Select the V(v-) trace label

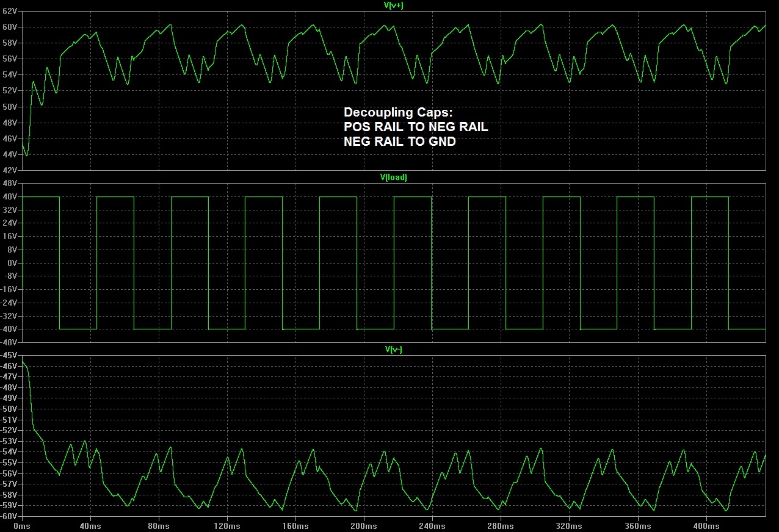(394, 350)
